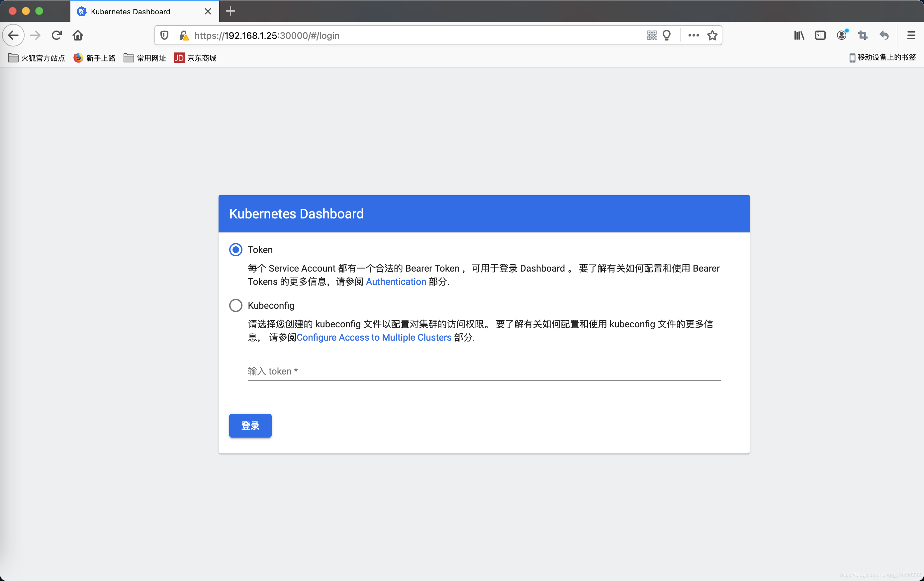Click the 登录 sign-in button
924x581 pixels.
point(250,425)
